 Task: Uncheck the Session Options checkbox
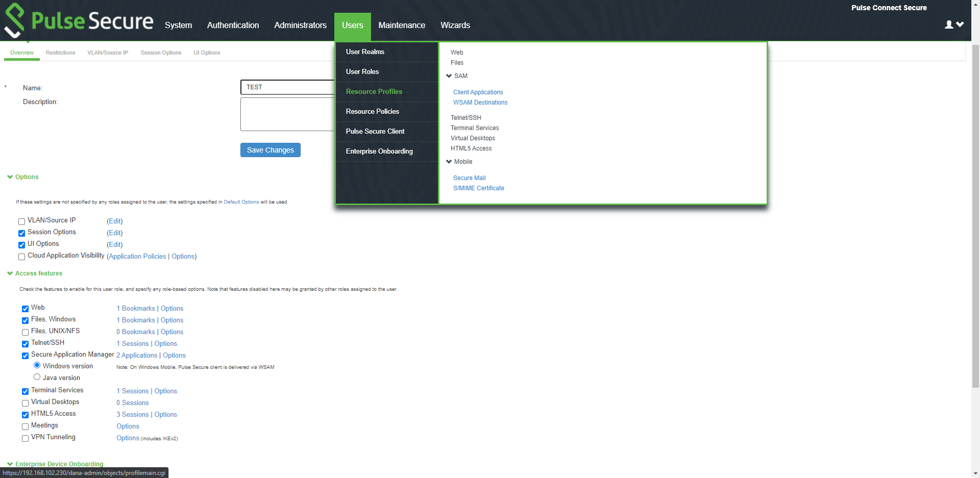coord(21,233)
